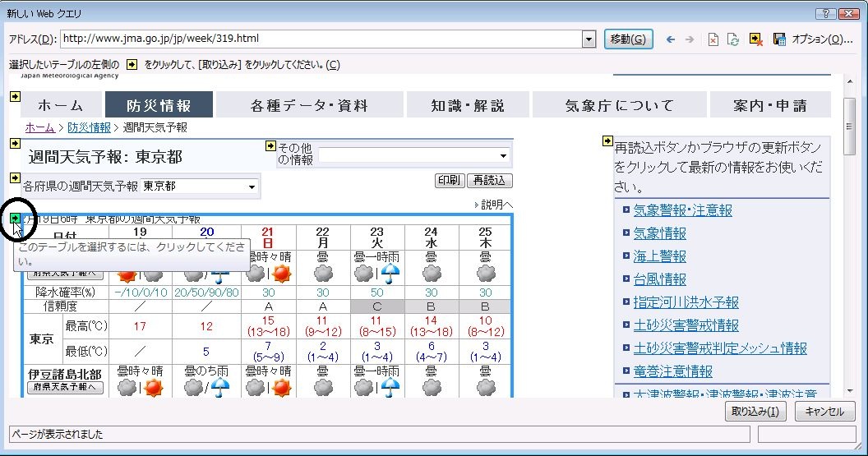The image size is (868, 456).
Task: Click yellow arrow beside the right sidebar text
Action: (607, 141)
